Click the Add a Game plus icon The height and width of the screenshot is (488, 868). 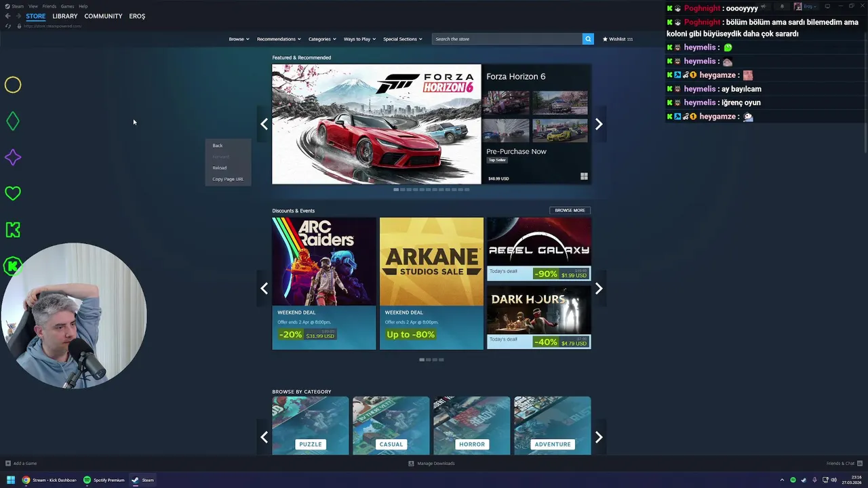point(8,464)
